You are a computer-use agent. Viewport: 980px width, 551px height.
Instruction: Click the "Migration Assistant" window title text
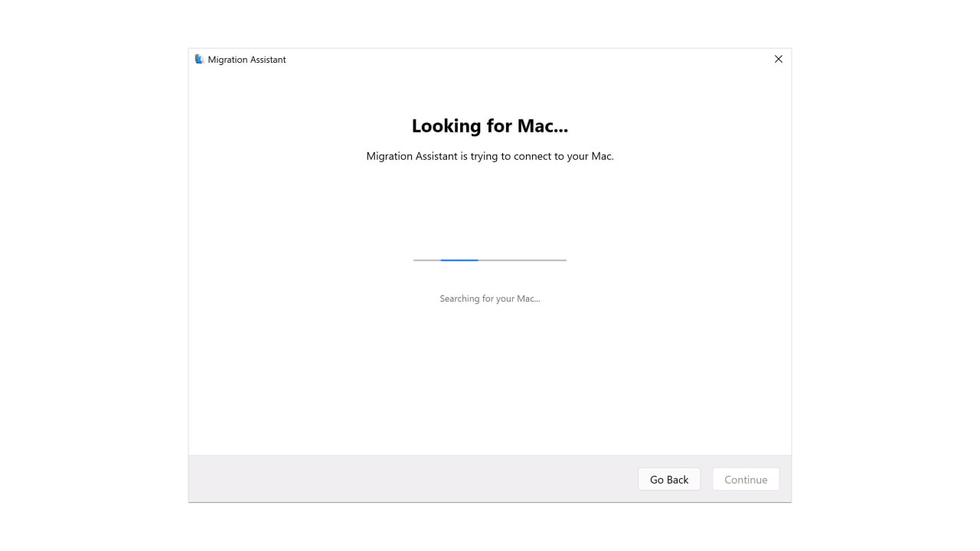pos(247,60)
